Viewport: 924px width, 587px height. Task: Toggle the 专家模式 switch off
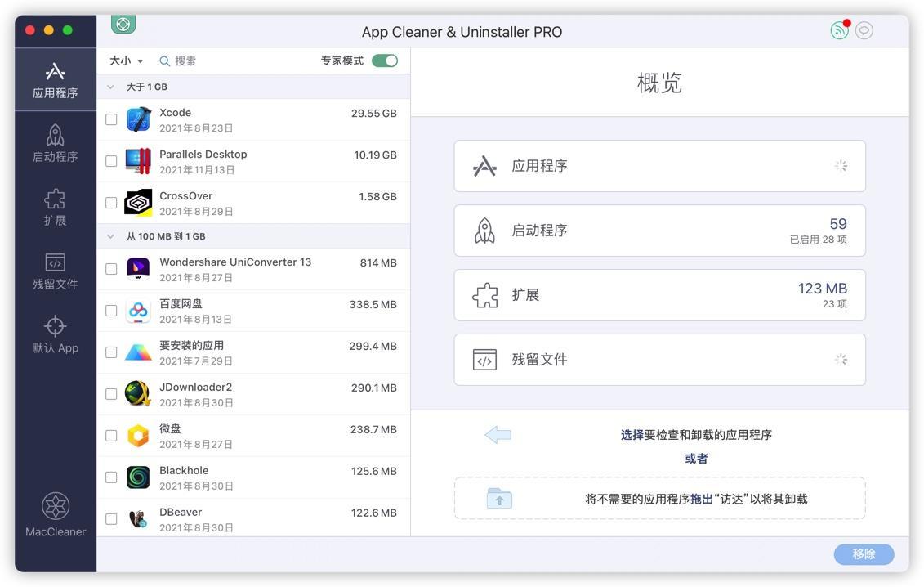[384, 60]
